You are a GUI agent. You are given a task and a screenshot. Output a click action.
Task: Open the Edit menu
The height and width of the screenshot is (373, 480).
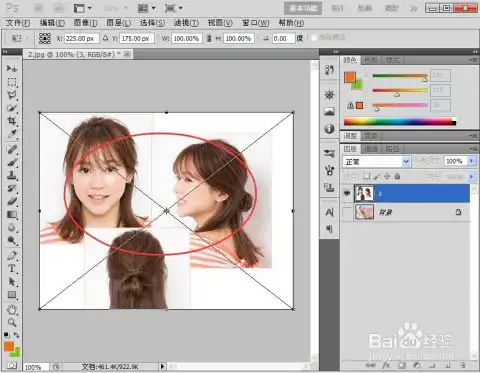point(52,23)
